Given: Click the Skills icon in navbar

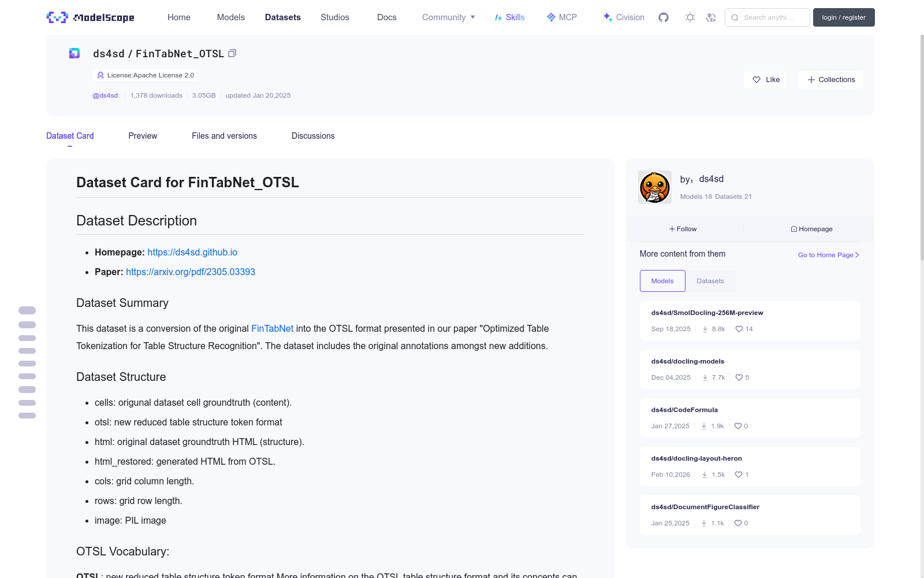Looking at the screenshot, I should (498, 17).
